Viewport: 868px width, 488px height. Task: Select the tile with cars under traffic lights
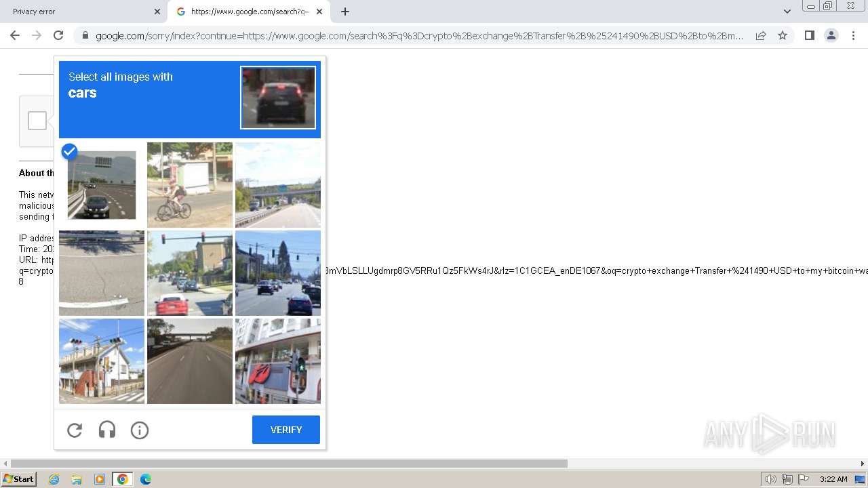click(x=278, y=273)
